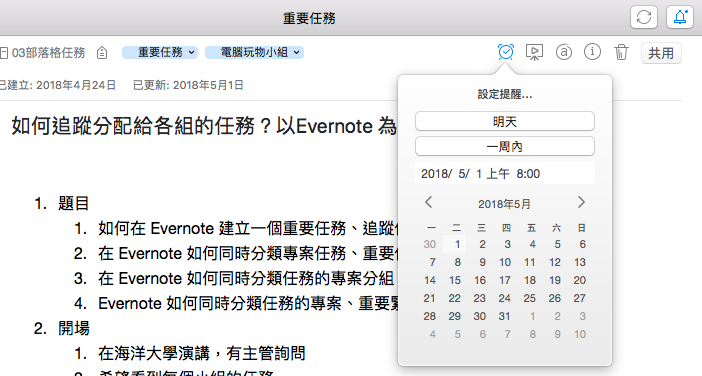702x376 pixels.
Task: Select May 12 in calendar
Action: 555,262
